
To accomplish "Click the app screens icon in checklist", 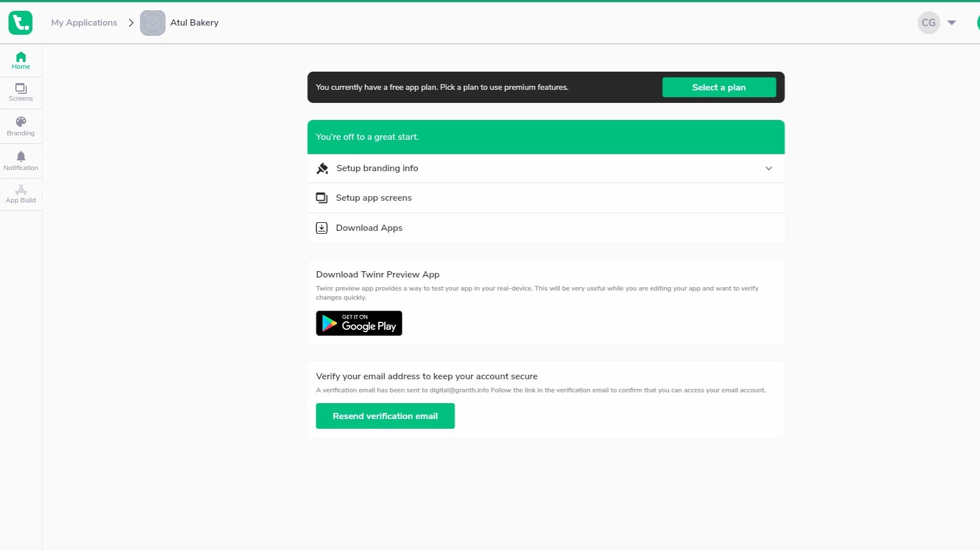I will coord(322,198).
